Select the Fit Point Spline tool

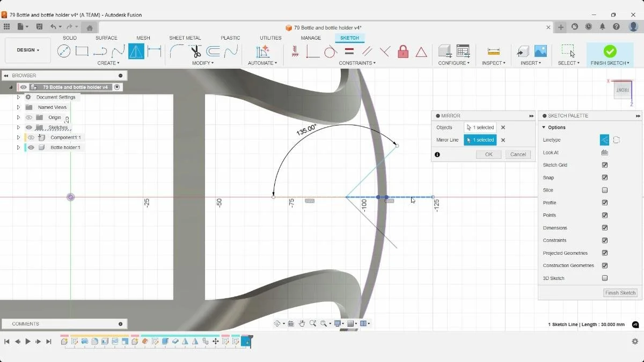(119, 51)
